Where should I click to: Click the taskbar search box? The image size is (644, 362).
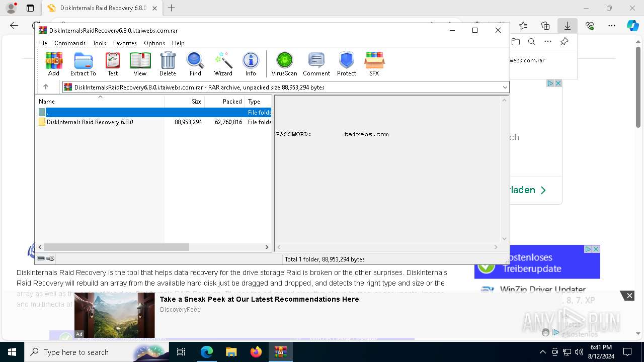tap(97, 352)
